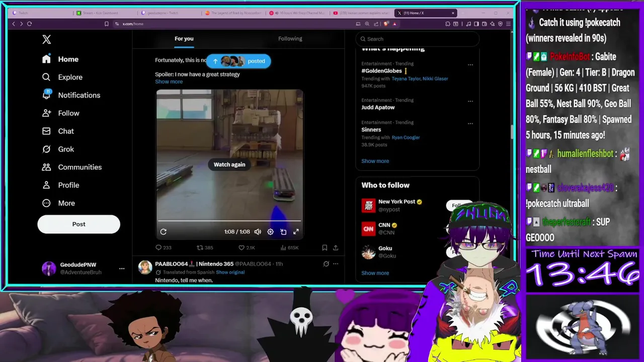This screenshot has width=644, height=362.
Task: Open the Judd Apatow trend
Action: pyautogui.click(x=378, y=107)
